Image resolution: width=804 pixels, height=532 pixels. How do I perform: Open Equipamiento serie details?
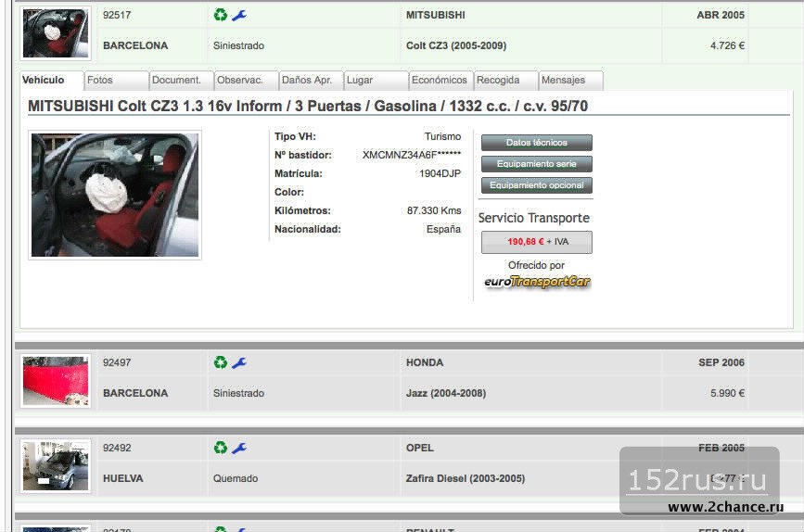536,164
